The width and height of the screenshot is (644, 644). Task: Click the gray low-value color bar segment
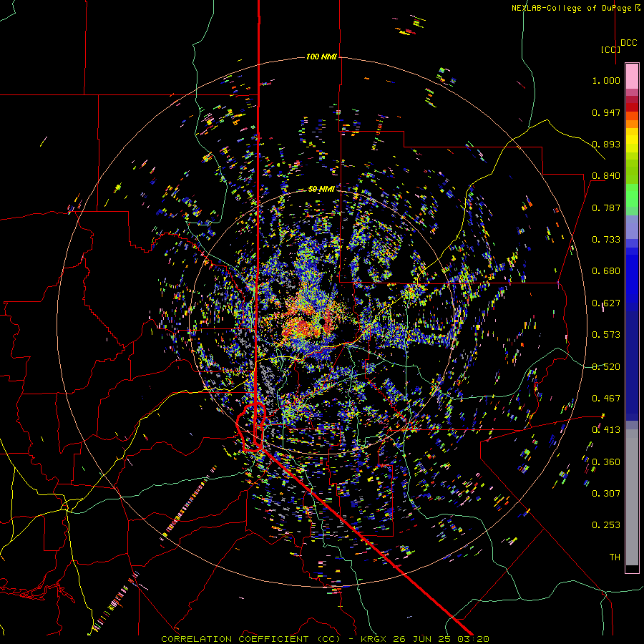(632, 497)
